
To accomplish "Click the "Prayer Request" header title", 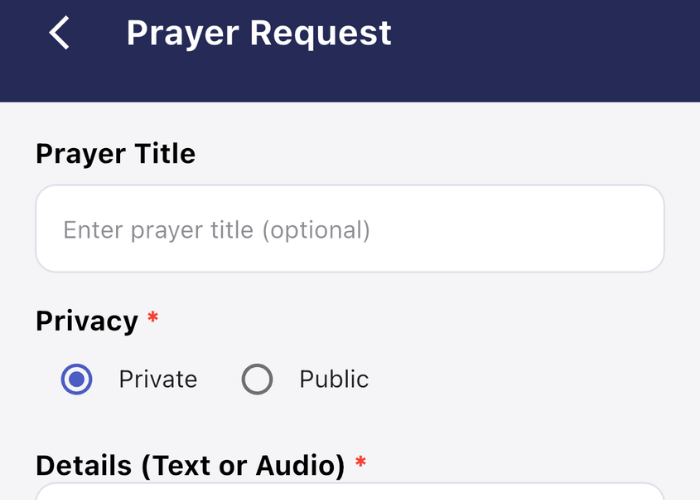I will pyautogui.click(x=259, y=33).
